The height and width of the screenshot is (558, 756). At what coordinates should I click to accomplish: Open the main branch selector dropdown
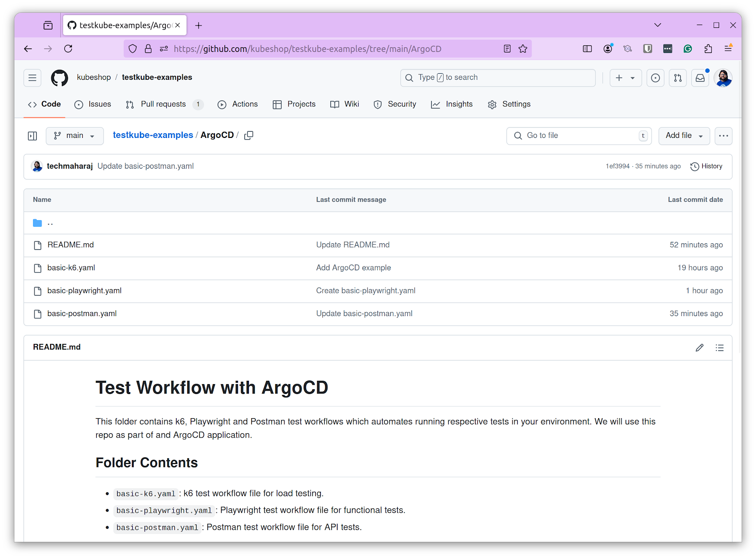pyautogui.click(x=75, y=136)
